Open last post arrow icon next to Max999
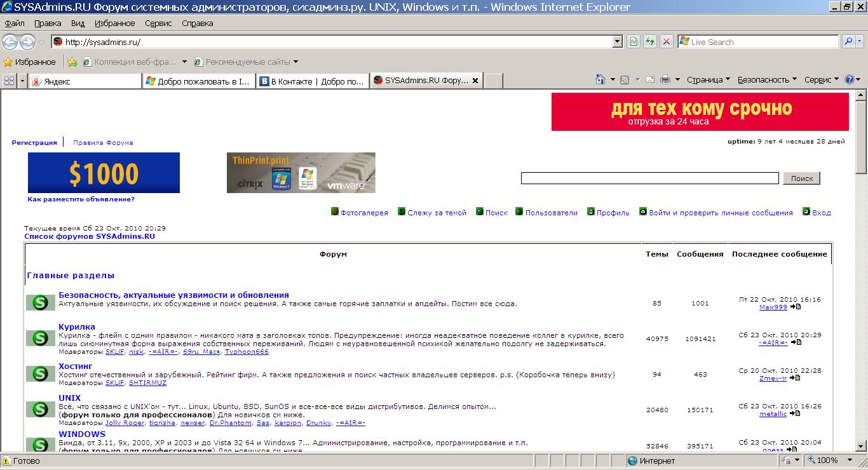 795,307
